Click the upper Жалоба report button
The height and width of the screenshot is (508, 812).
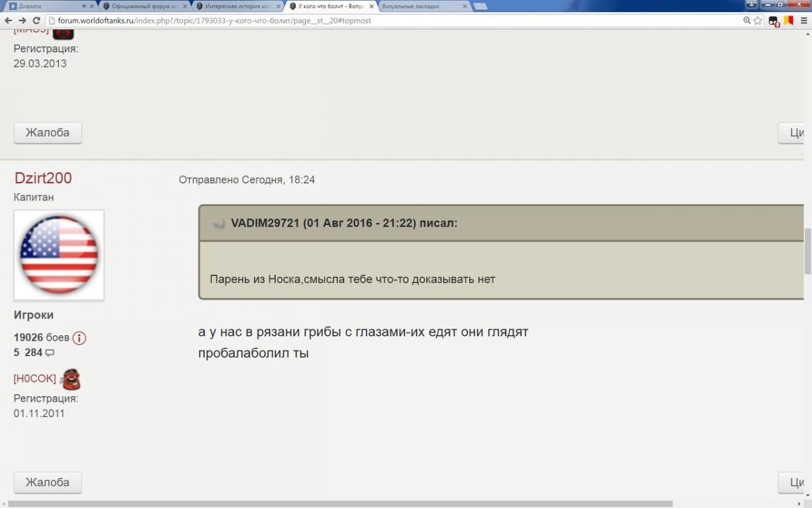coord(47,133)
